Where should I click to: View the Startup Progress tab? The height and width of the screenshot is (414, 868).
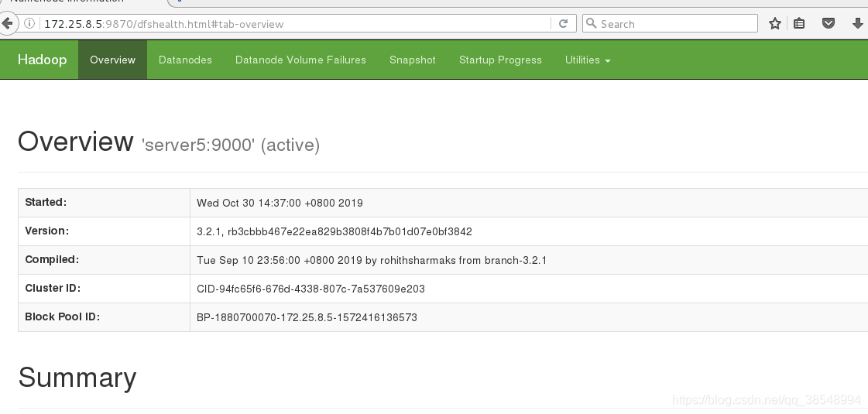pyautogui.click(x=500, y=60)
